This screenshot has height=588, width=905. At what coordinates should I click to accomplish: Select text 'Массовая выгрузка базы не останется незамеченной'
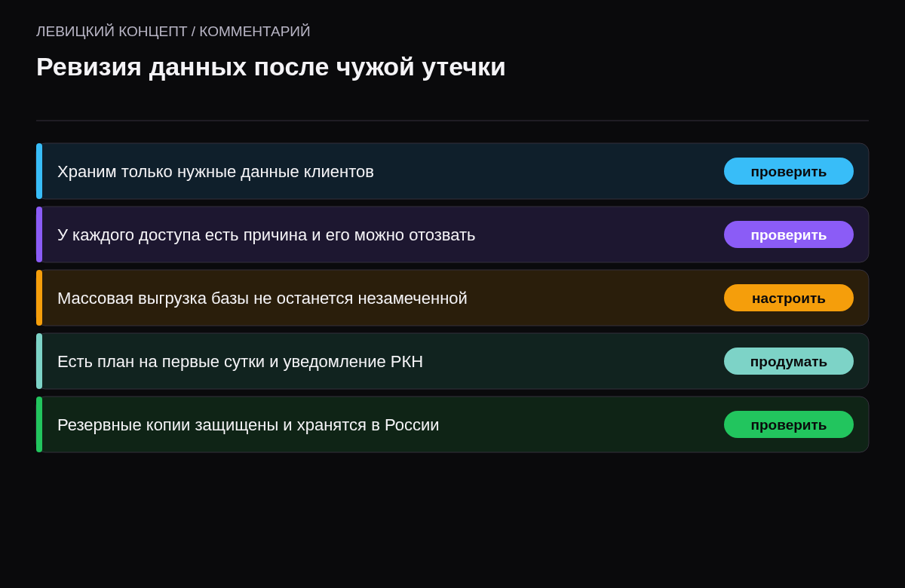pyautogui.click(x=262, y=299)
